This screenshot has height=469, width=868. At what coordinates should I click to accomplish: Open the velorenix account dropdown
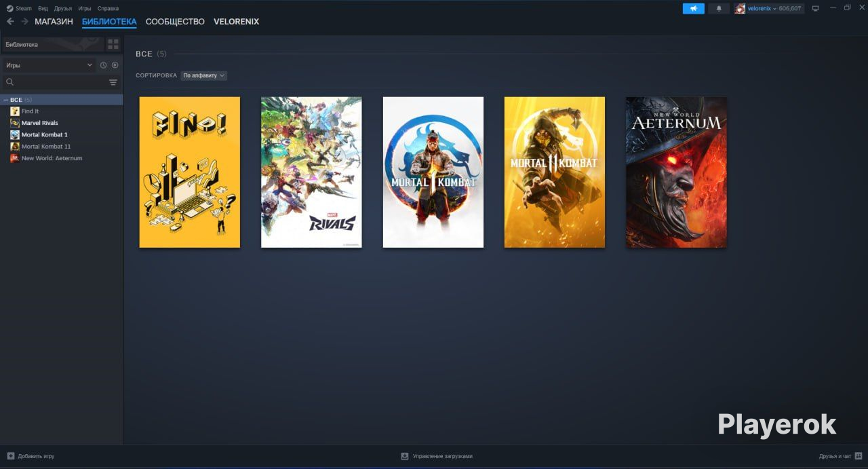pos(762,9)
